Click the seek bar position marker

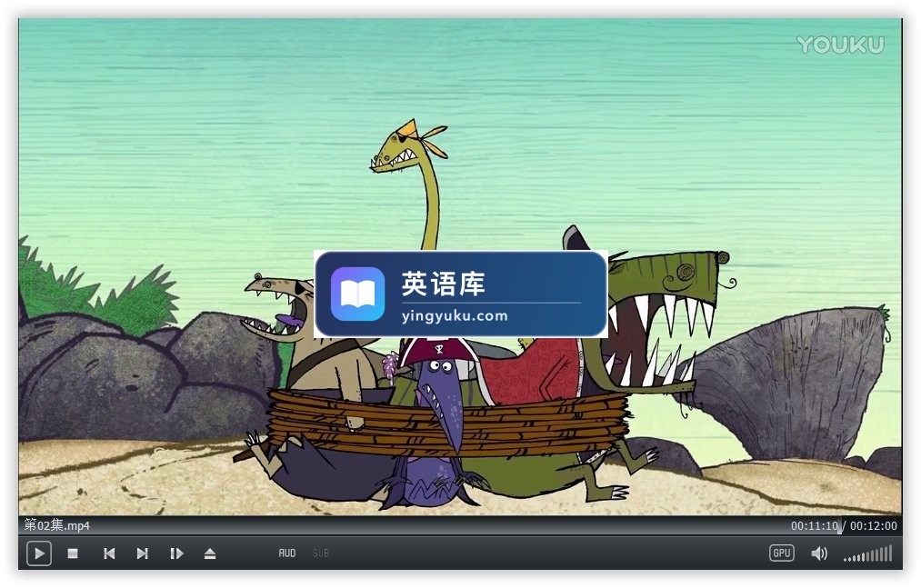coord(840,526)
